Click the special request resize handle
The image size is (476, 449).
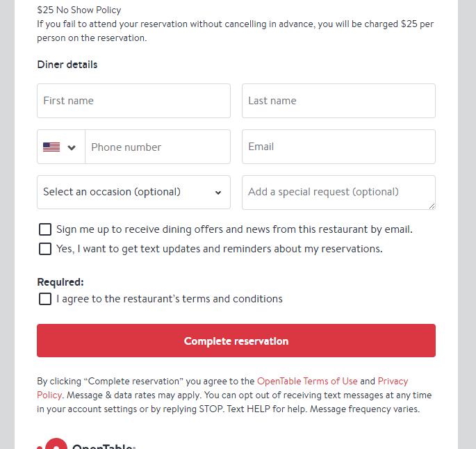tap(432, 205)
